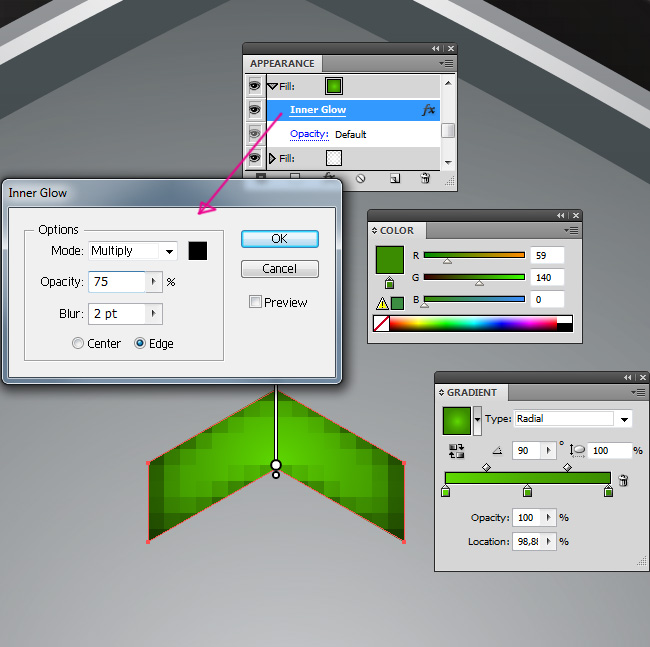Click the out-of-gamut warning triangle in the Color panel
Screen dimensions: 650x647
click(382, 303)
